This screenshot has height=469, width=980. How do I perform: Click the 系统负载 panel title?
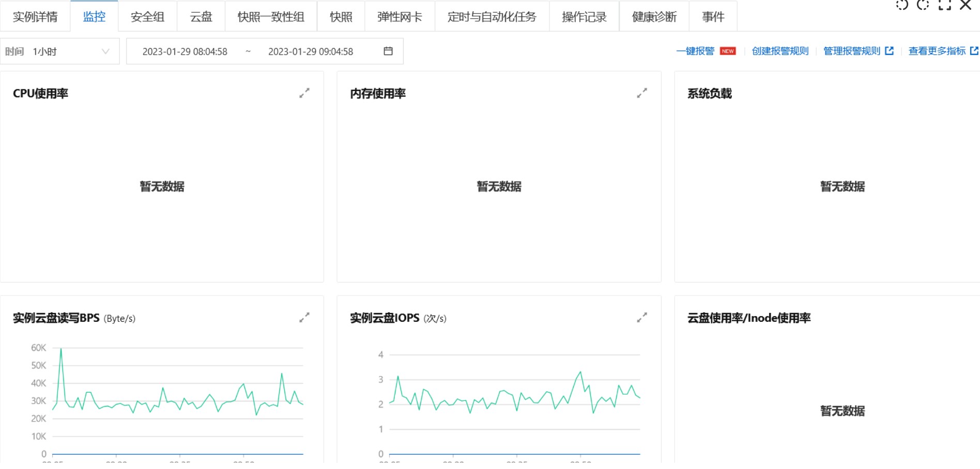[x=710, y=93]
